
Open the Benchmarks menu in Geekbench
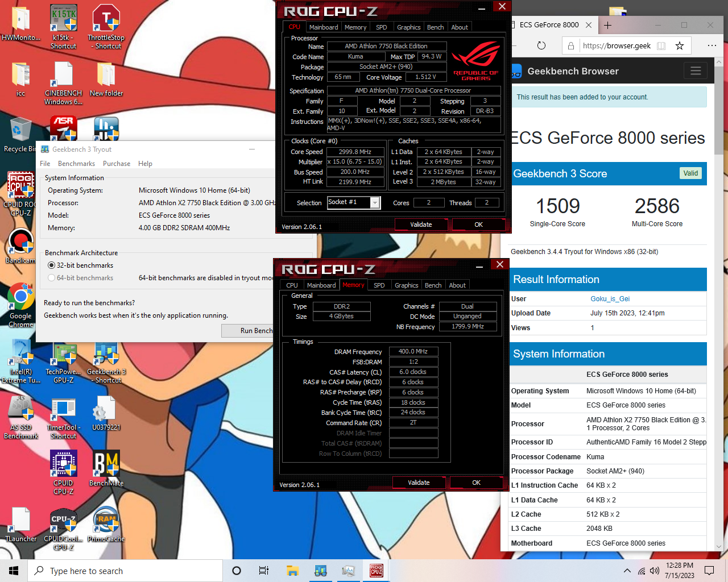click(x=76, y=164)
